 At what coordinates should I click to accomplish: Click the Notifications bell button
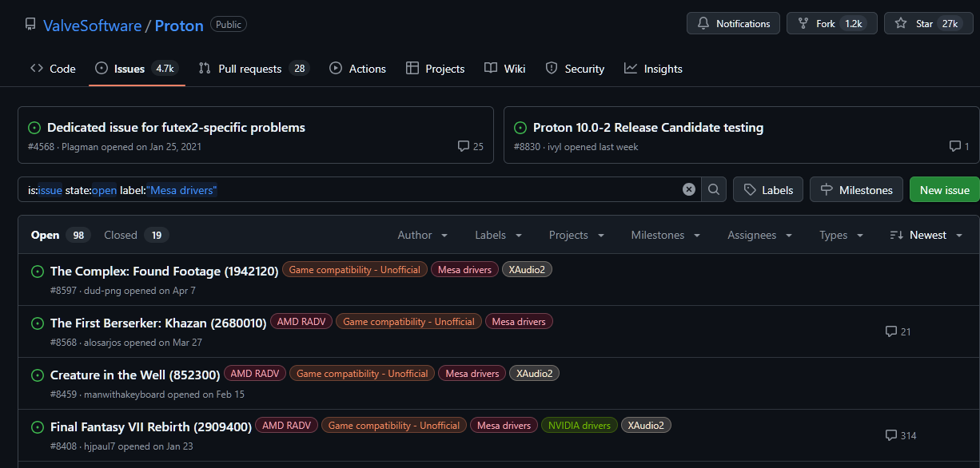point(733,23)
